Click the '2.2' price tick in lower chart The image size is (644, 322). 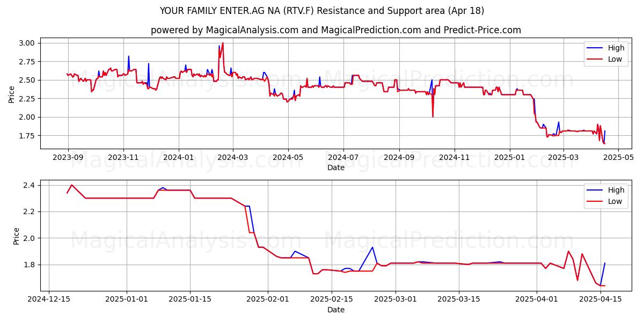29,211
